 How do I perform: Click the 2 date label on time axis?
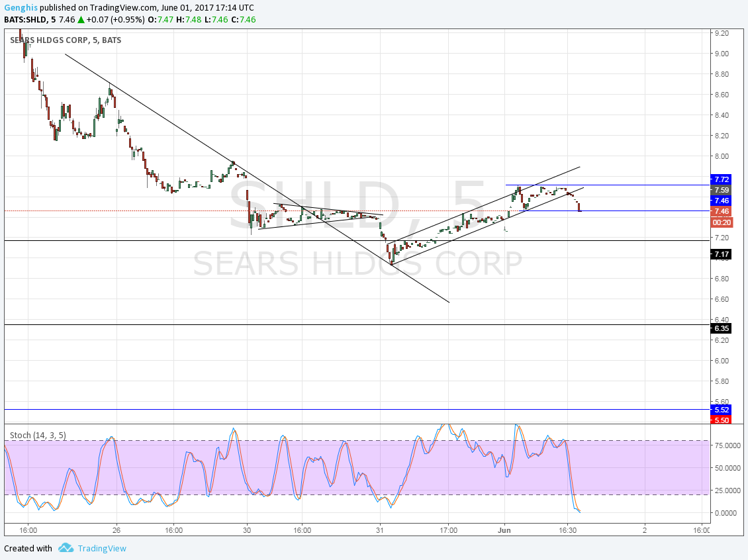tap(645, 530)
